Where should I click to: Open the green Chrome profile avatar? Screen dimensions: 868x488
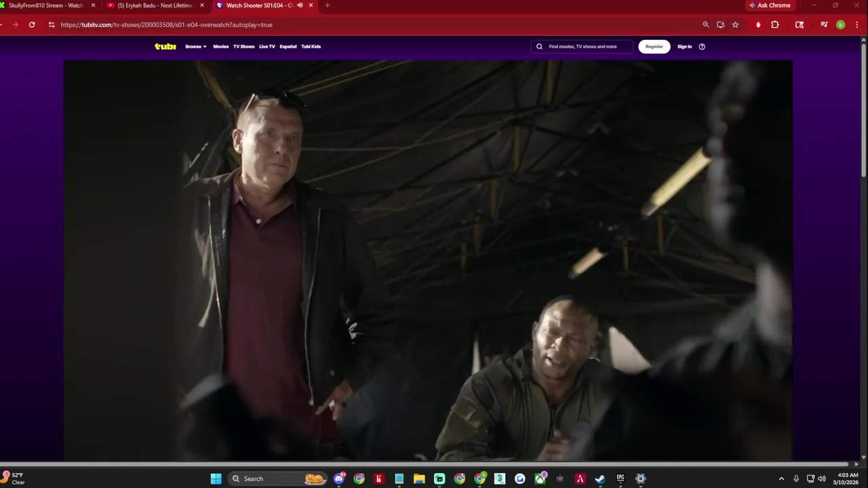pos(841,24)
